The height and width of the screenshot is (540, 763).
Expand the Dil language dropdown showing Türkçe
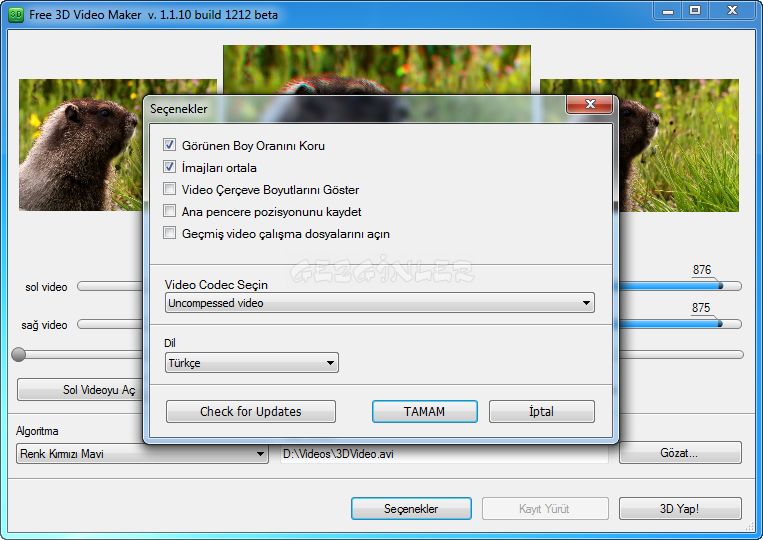pos(252,363)
